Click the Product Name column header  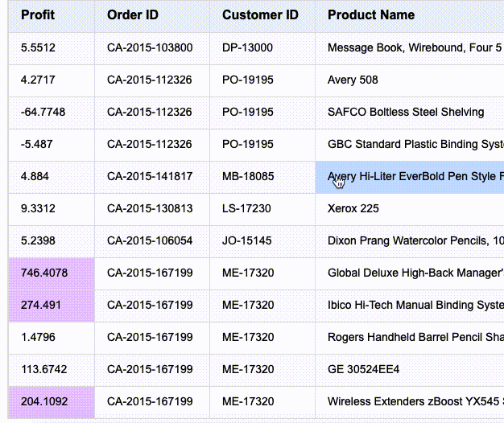coord(371,15)
